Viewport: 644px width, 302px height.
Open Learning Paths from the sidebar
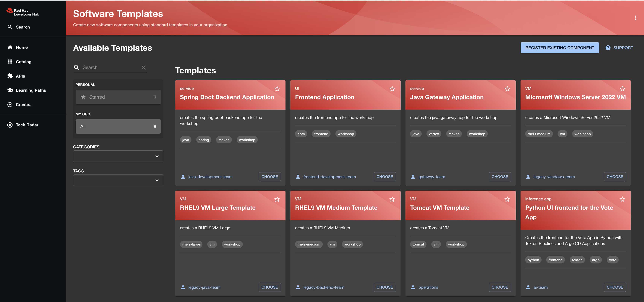coord(31,90)
